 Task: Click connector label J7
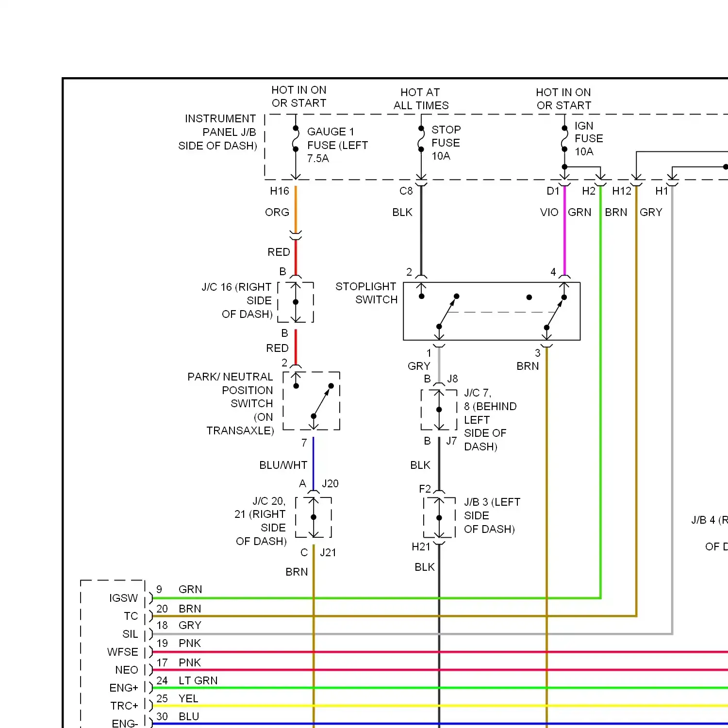pos(452,441)
